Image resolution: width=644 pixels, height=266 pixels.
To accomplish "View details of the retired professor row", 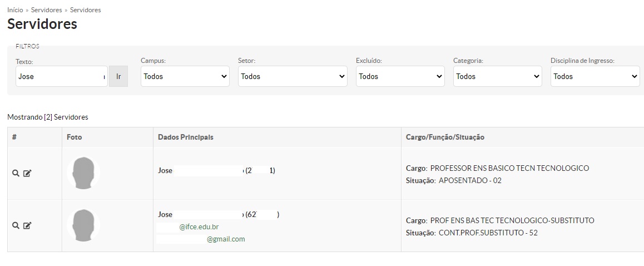I will coord(16,173).
